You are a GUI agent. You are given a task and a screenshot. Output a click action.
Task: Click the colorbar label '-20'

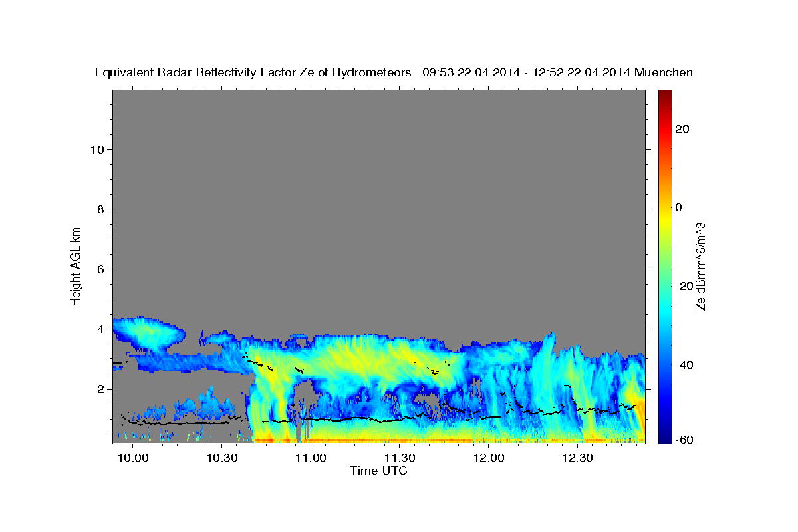pyautogui.click(x=684, y=287)
